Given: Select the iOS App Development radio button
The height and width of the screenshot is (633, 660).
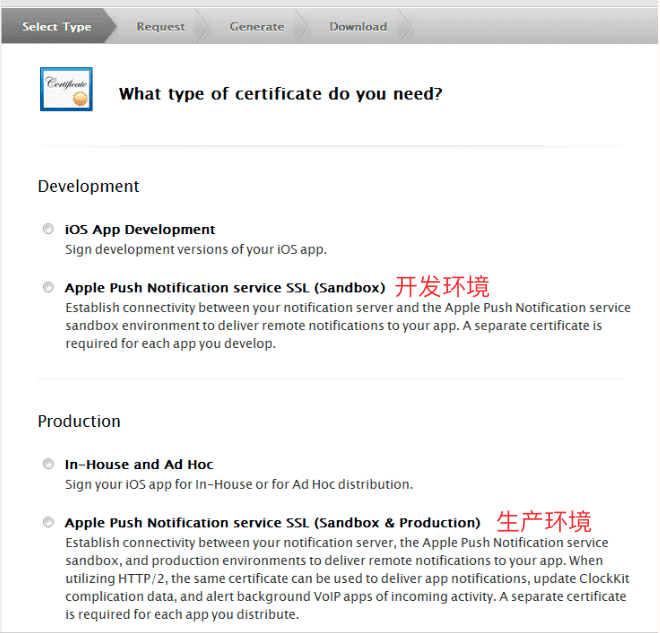Looking at the screenshot, I should (x=48, y=229).
